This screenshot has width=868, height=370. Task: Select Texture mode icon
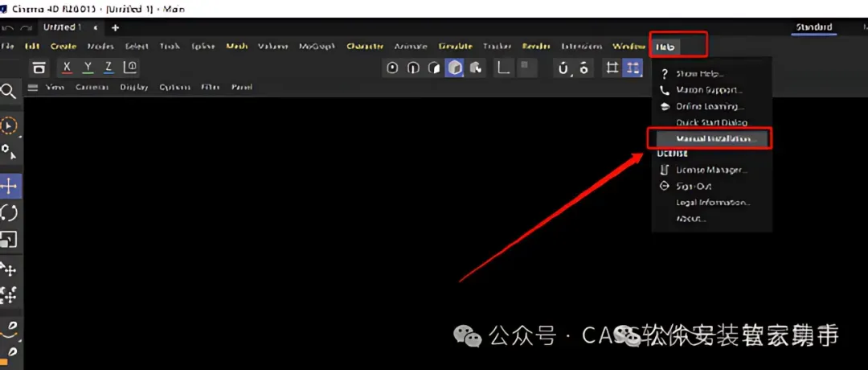click(x=475, y=68)
